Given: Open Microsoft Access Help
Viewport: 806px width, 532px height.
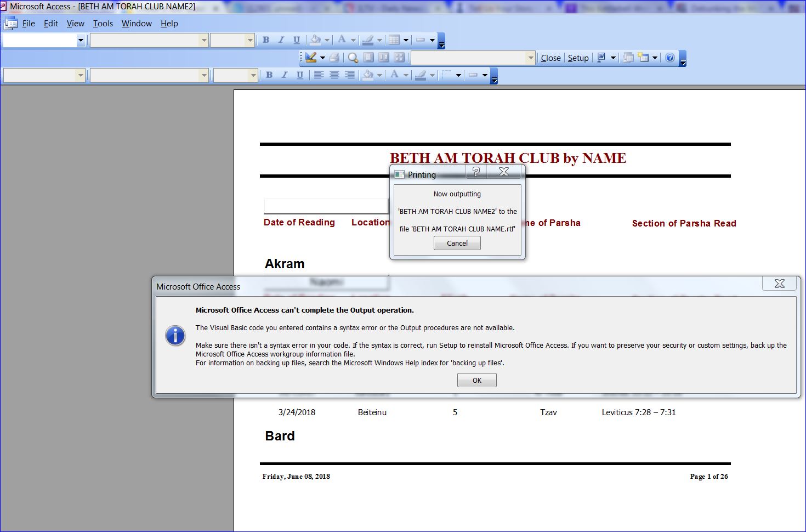Looking at the screenshot, I should pyautogui.click(x=669, y=58).
